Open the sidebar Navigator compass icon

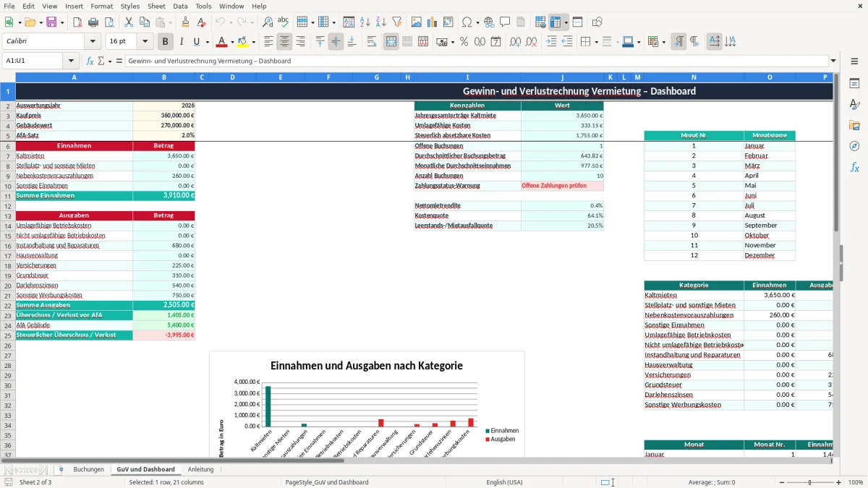point(854,146)
